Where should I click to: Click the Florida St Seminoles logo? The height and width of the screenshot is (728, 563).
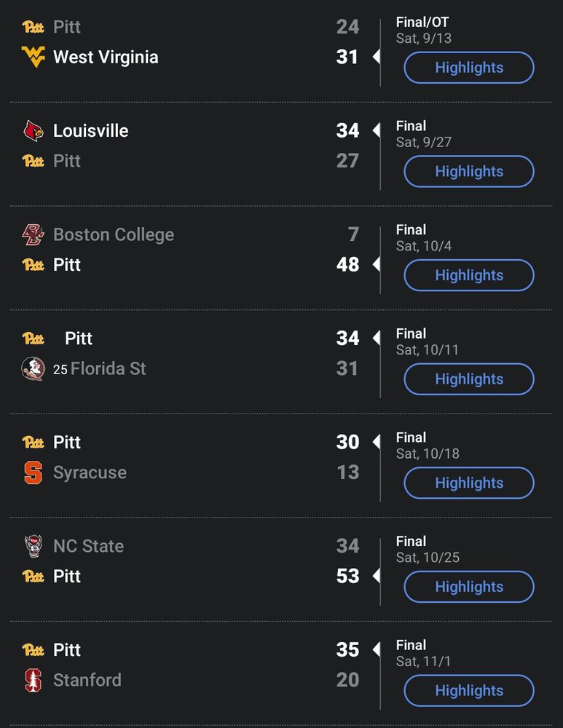click(34, 368)
